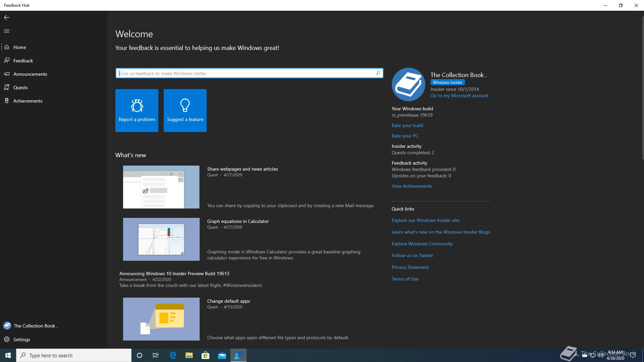Click the profile book avatar picture
644x362 pixels.
pyautogui.click(x=409, y=84)
